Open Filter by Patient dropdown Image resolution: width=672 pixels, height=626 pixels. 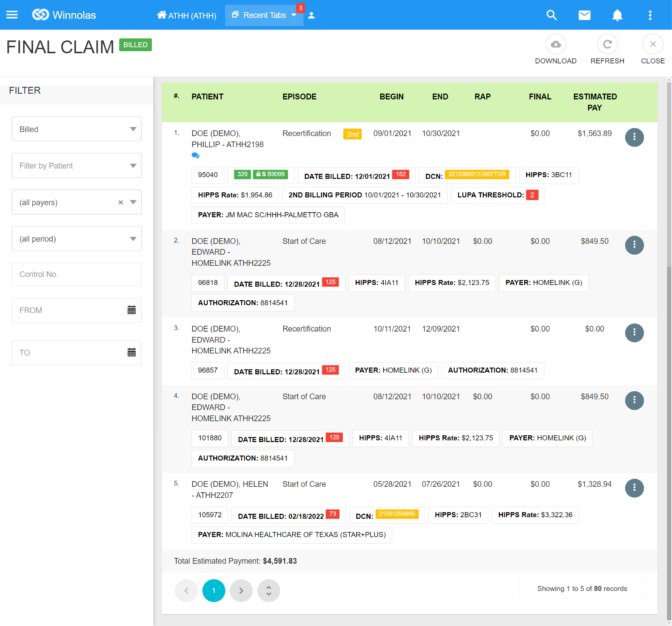click(76, 165)
